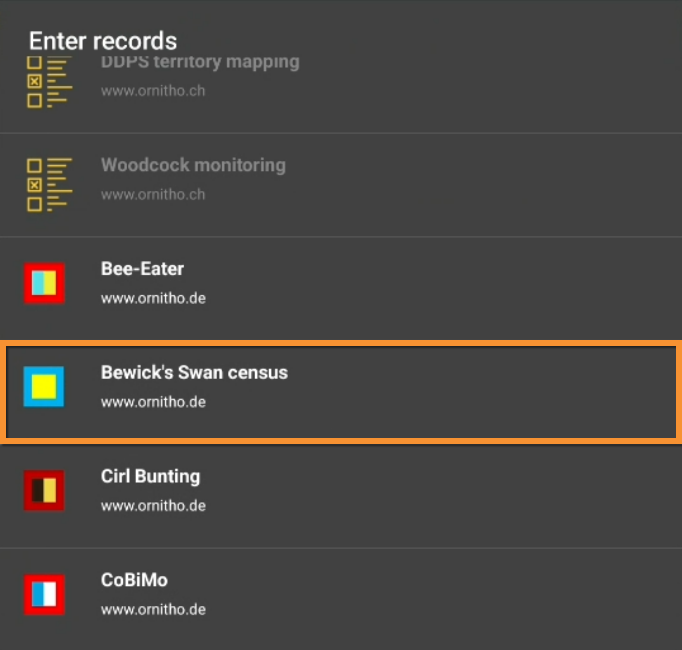Select the CoBiMo project title
Screen dimensions: 682x650
click(x=134, y=580)
